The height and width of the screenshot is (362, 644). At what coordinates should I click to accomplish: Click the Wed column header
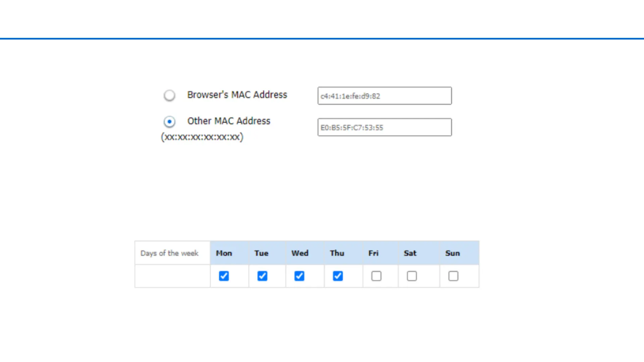pyautogui.click(x=300, y=253)
